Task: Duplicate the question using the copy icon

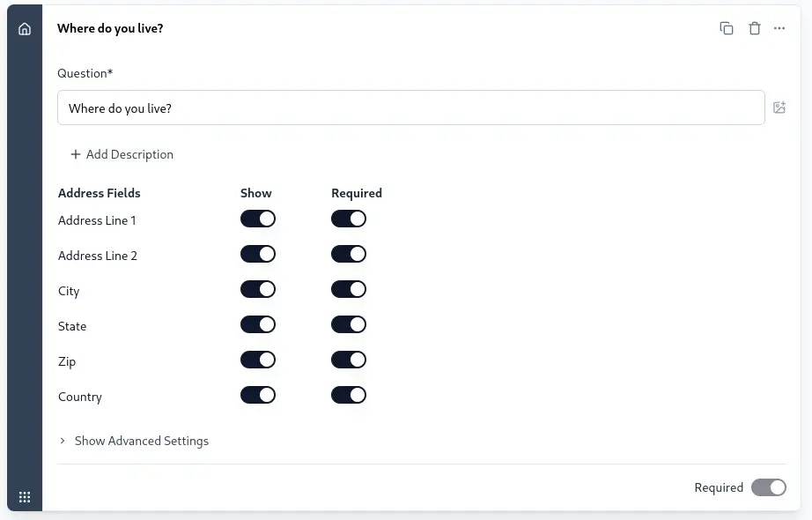Action: point(726,28)
